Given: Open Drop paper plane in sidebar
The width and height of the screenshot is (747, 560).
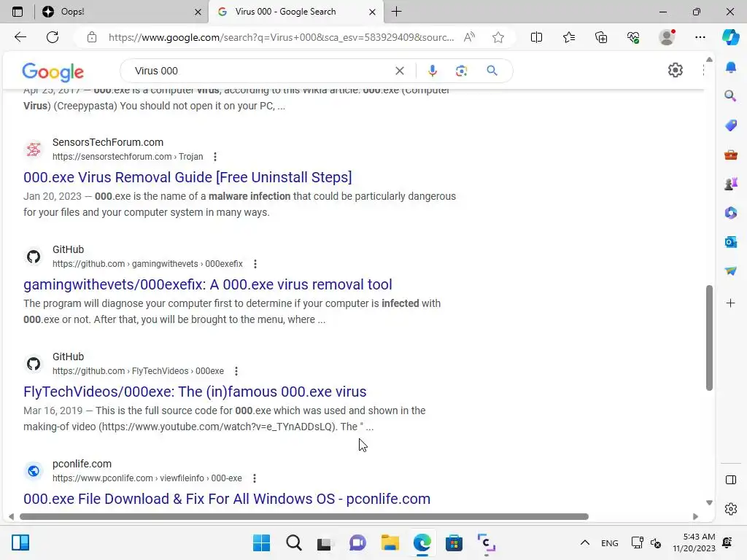Looking at the screenshot, I should click(x=731, y=271).
